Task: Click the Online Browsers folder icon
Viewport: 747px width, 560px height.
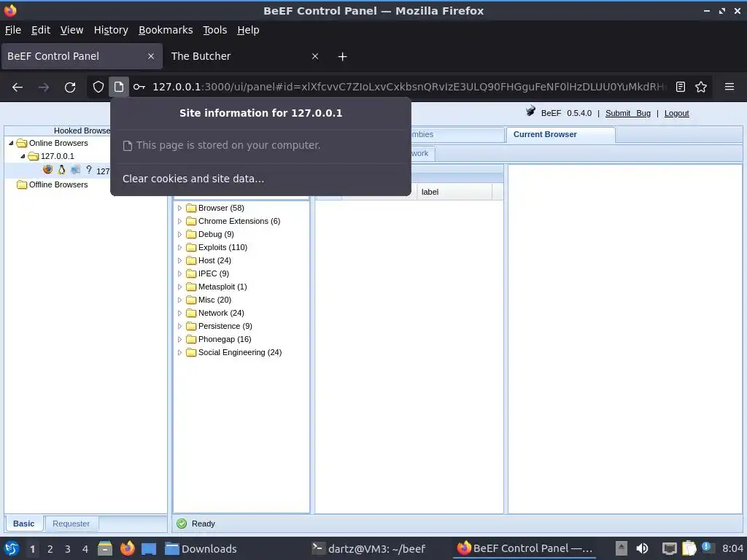Action: (22, 144)
